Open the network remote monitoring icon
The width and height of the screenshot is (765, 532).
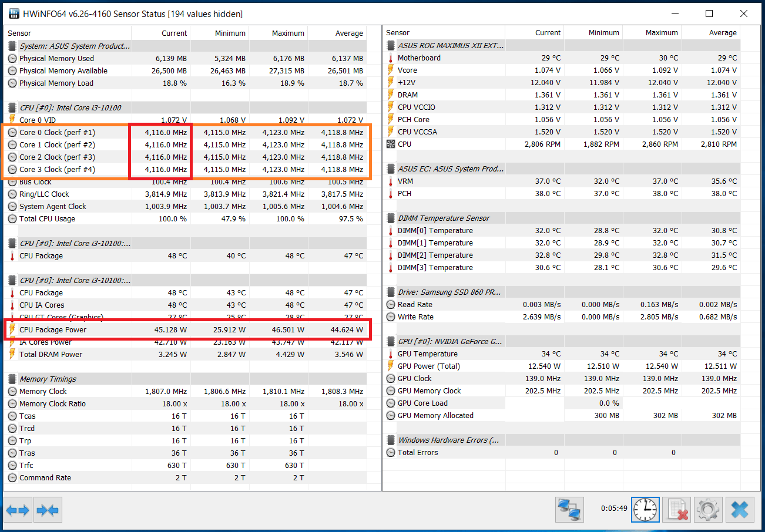tap(570, 510)
